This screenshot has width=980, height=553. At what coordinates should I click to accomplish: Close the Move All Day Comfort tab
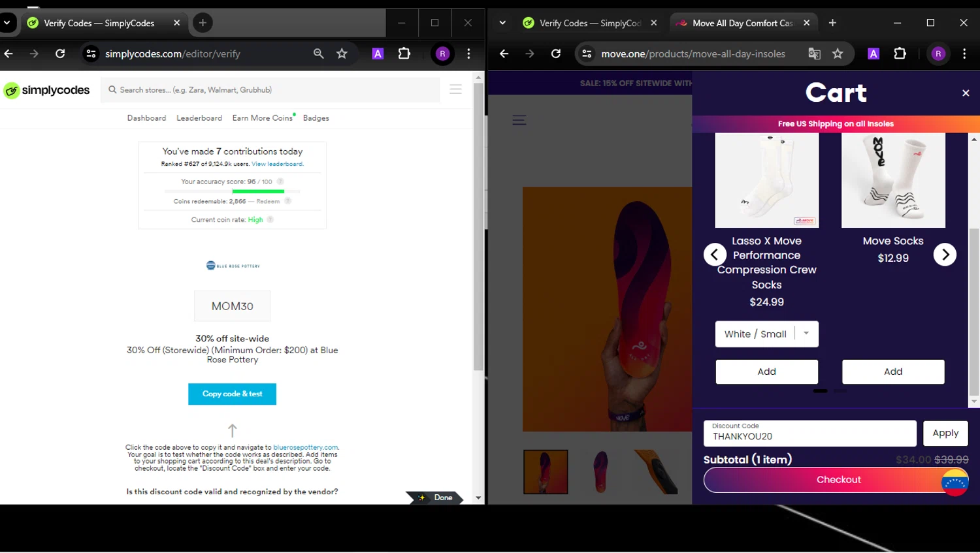point(807,23)
